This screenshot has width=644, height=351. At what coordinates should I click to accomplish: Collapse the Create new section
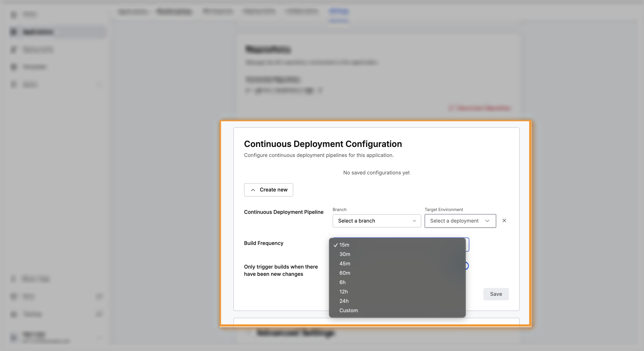(x=269, y=190)
